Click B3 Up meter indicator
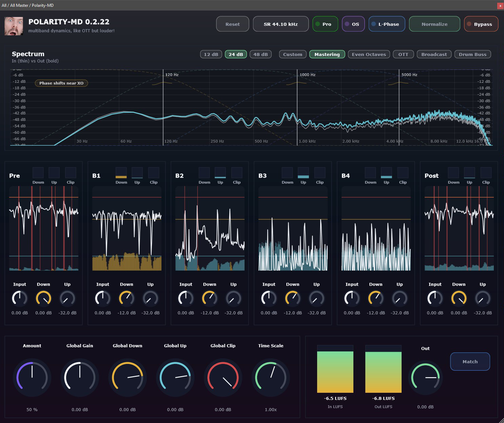 tap(303, 172)
